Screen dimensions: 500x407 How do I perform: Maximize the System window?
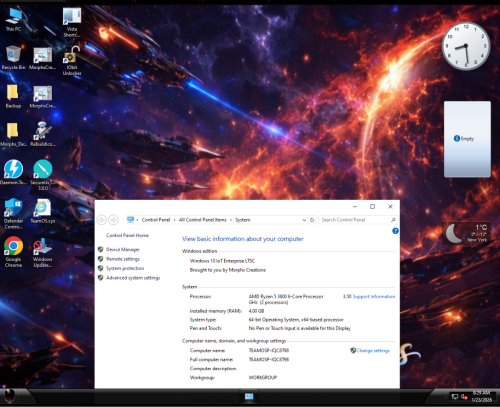tap(373, 207)
